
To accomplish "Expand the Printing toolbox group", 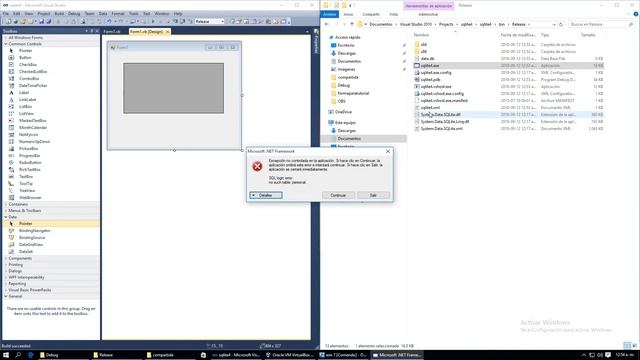I will pyautogui.click(x=6, y=264).
